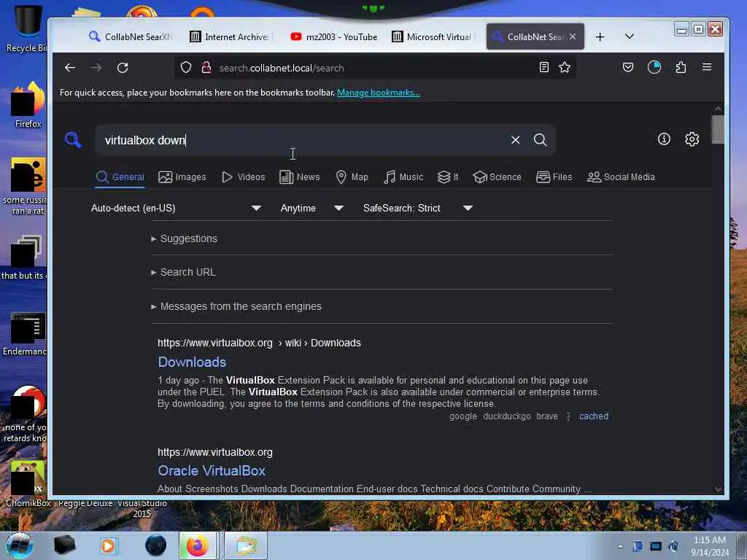Reload the page with refresh icon
Screen dimensions: 747x560
click(123, 68)
